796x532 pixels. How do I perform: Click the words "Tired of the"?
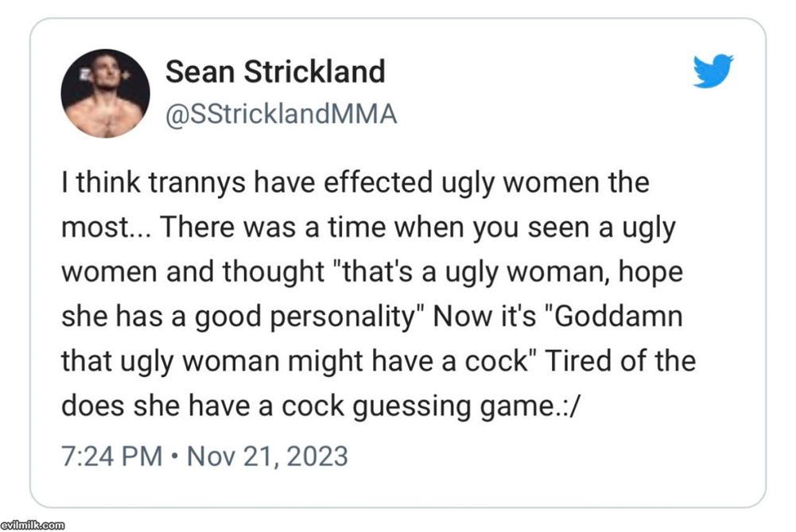(x=619, y=361)
